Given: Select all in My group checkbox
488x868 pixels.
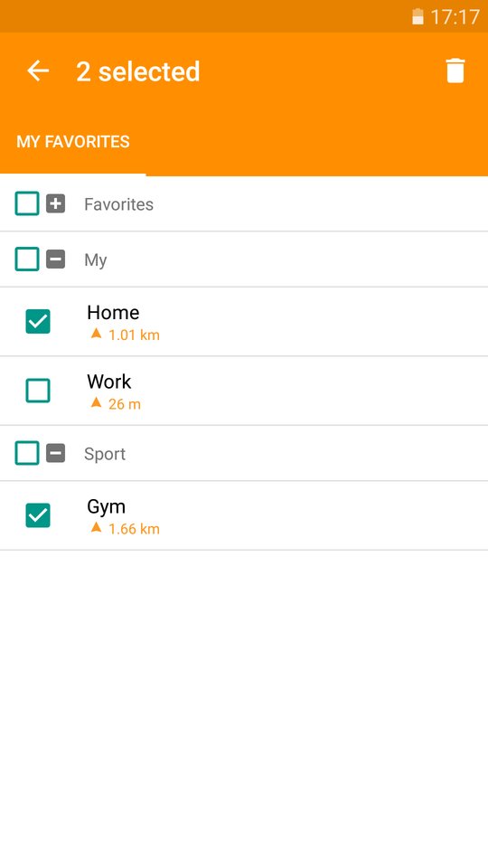Looking at the screenshot, I should click(x=26, y=259).
